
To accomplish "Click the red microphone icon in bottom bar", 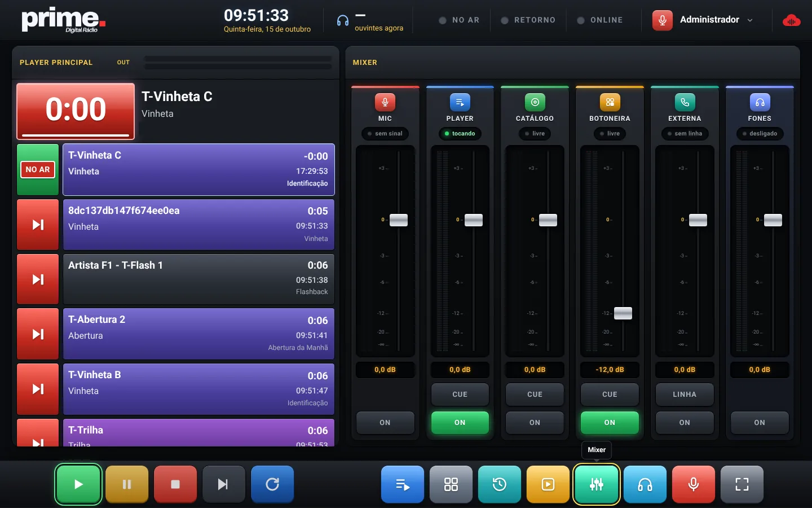I will pos(694,484).
